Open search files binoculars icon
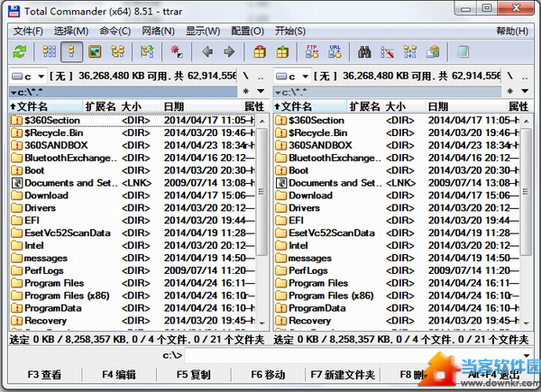Viewport: 541px width, 392px height. pos(364,51)
